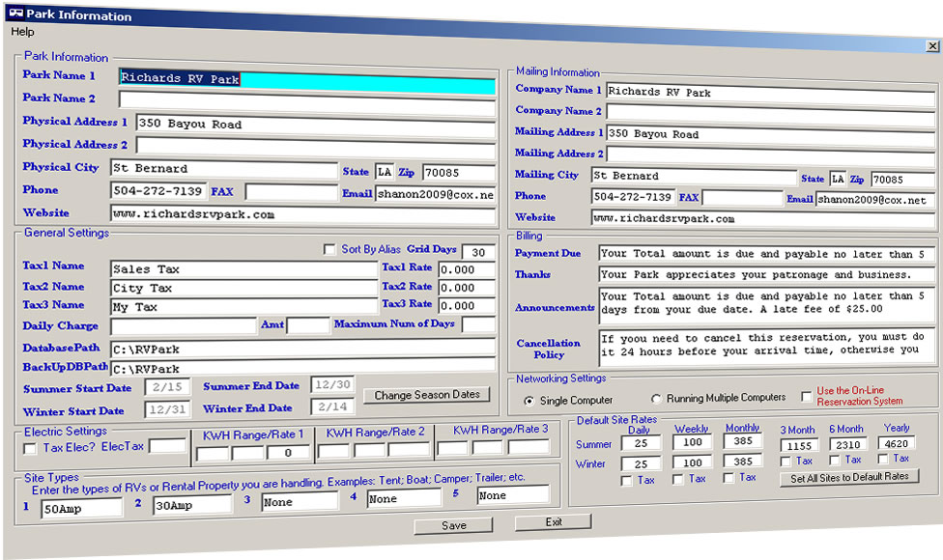Edit the Yearly rate field
943x560 pixels.
click(x=897, y=443)
